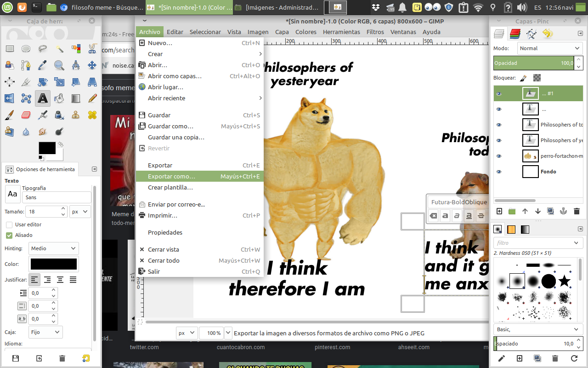Open the Hinting dropdown set to Medio
Image resolution: width=588 pixels, height=368 pixels.
pyautogui.click(x=53, y=248)
